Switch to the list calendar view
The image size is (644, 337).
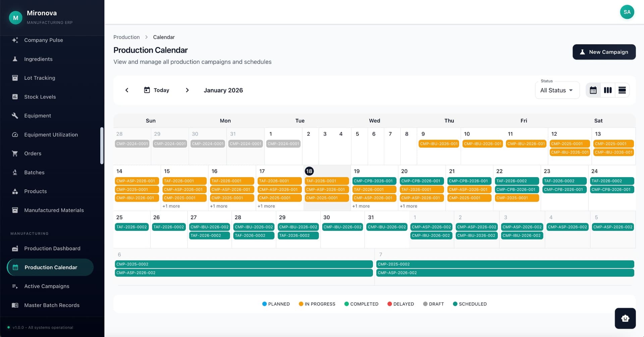pos(622,90)
